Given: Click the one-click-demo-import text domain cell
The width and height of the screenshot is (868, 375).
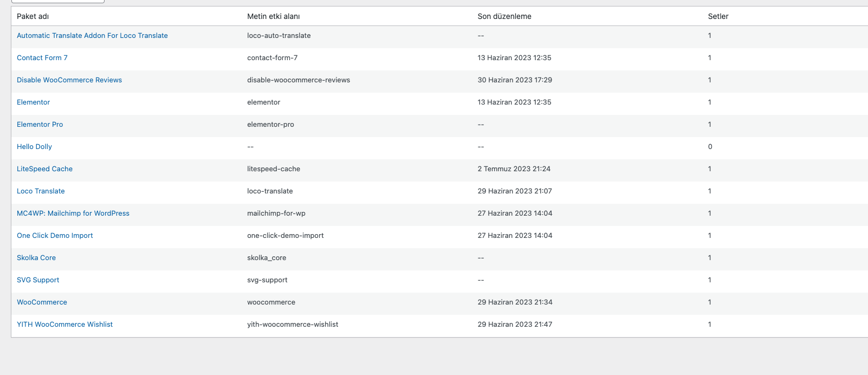Looking at the screenshot, I should [x=286, y=236].
